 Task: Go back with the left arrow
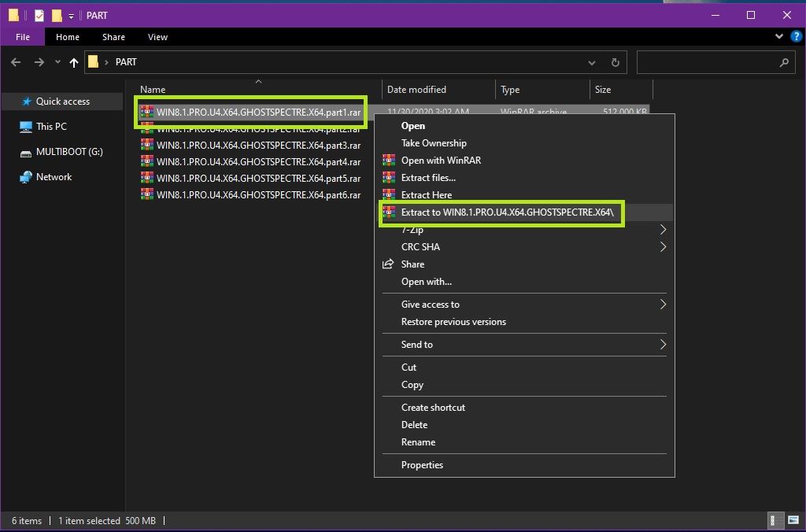(16, 62)
